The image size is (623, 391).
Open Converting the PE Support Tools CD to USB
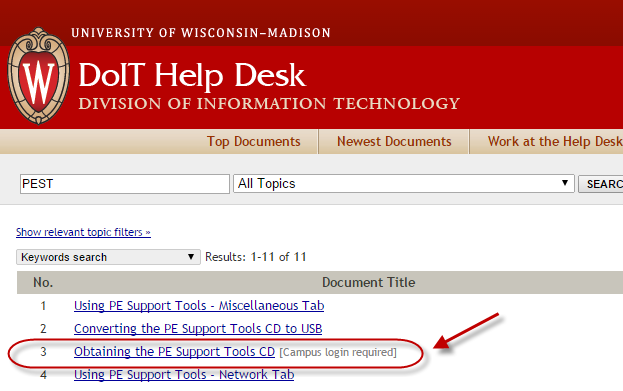(198, 329)
